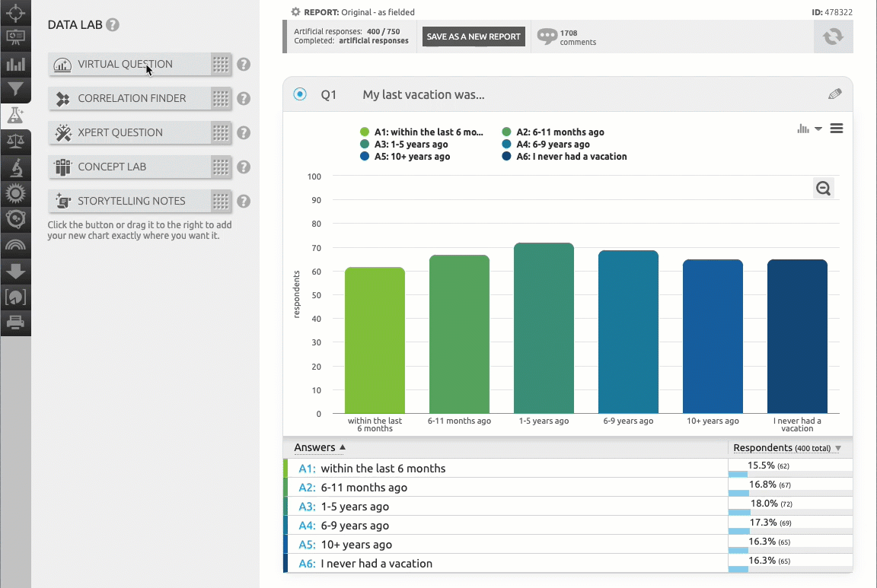Sort by Answers column arrow
This screenshot has width=877, height=588.
coord(343,448)
